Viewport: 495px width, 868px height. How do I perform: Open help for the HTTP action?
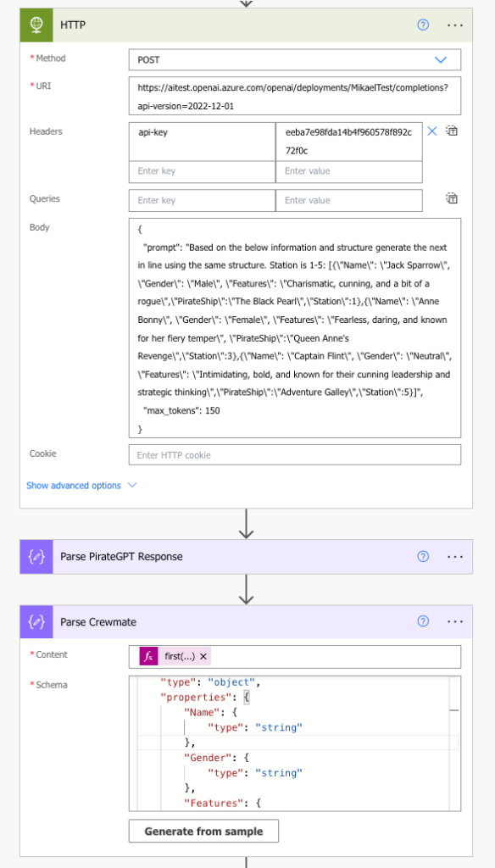[x=423, y=25]
